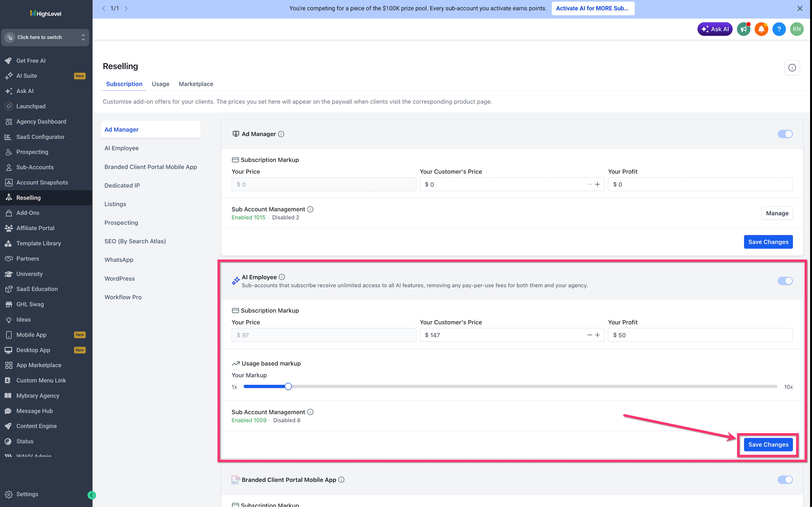Collapse the sidebar with green arrow button
Screen dimensions: 812x507
tap(91, 495)
